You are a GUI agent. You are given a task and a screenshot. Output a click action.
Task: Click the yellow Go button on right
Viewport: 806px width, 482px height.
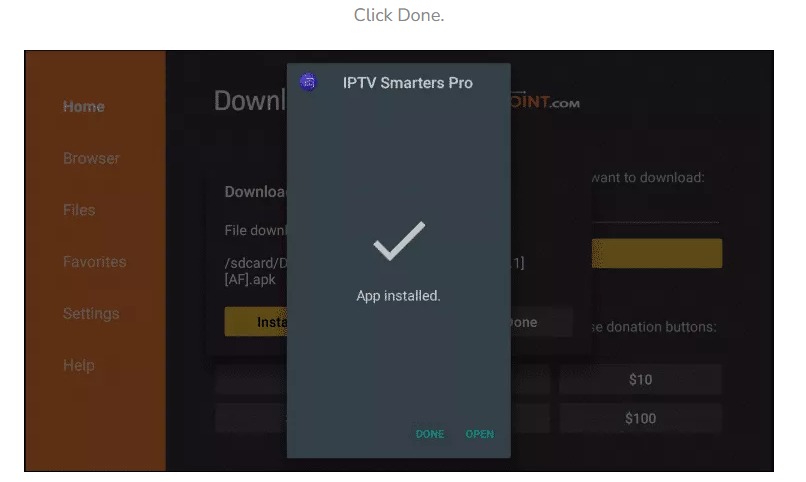[657, 253]
